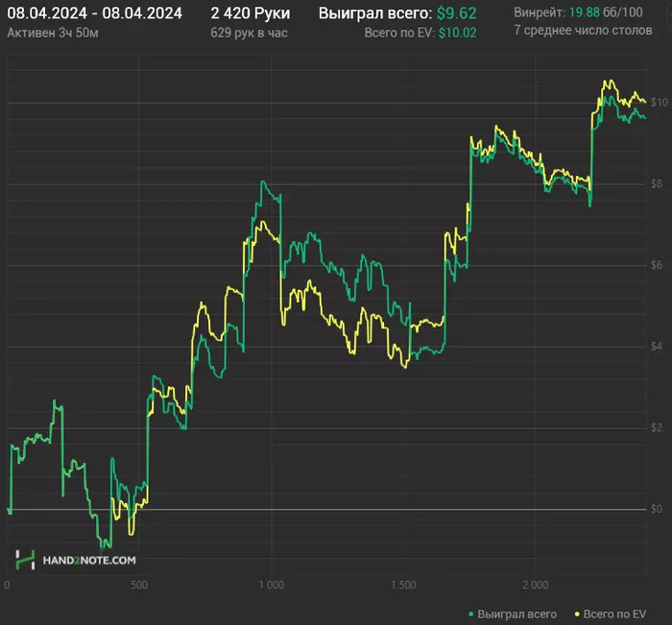This screenshot has width=672, height=625.
Task: Click the $0 y-axis label
Action: pyautogui.click(x=657, y=509)
